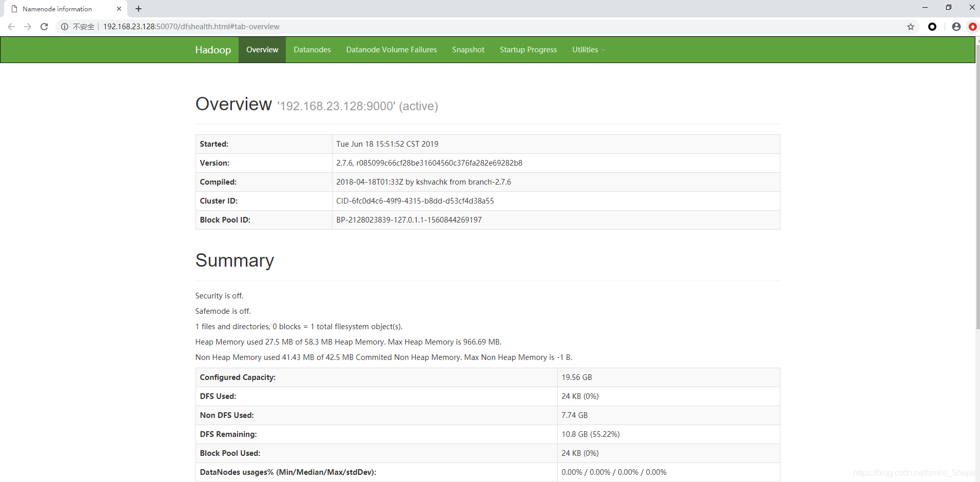Click the Block Pool ID value BP-2128023839
The height and width of the screenshot is (482, 980).
(409, 220)
